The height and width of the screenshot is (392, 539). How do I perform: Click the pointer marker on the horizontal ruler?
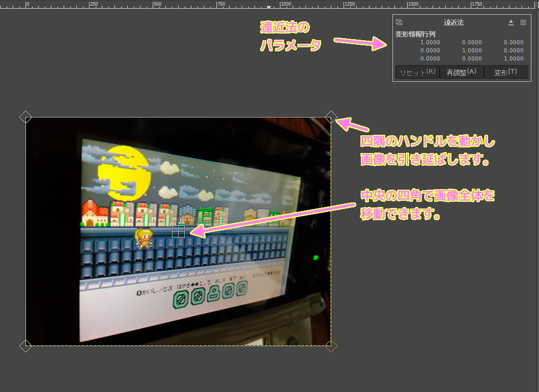coord(269,7)
